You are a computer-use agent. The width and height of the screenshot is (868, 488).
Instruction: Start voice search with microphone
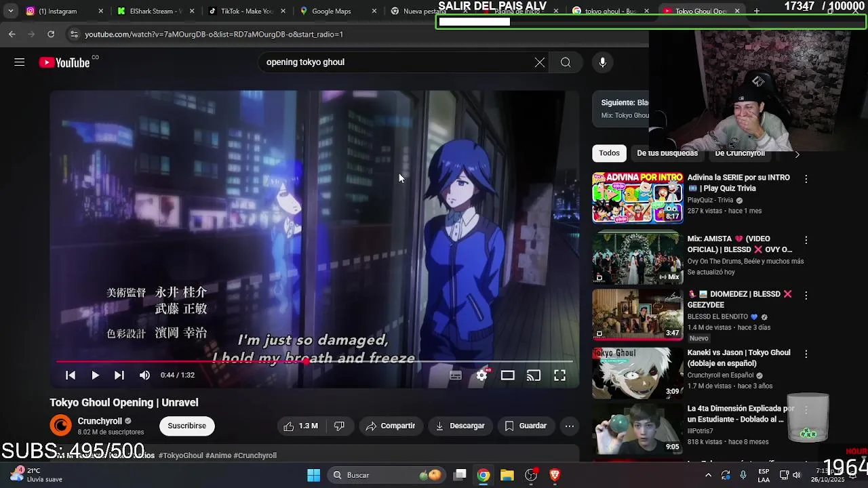pyautogui.click(x=602, y=62)
